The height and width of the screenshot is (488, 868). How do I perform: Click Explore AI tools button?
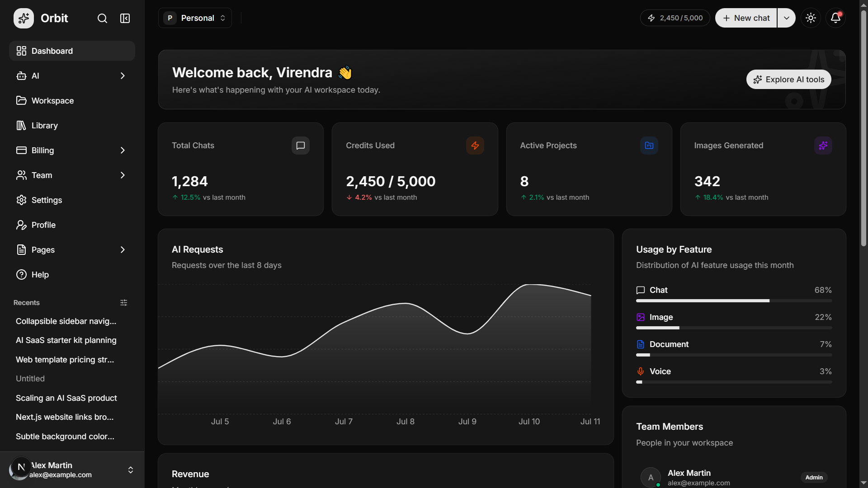click(788, 80)
